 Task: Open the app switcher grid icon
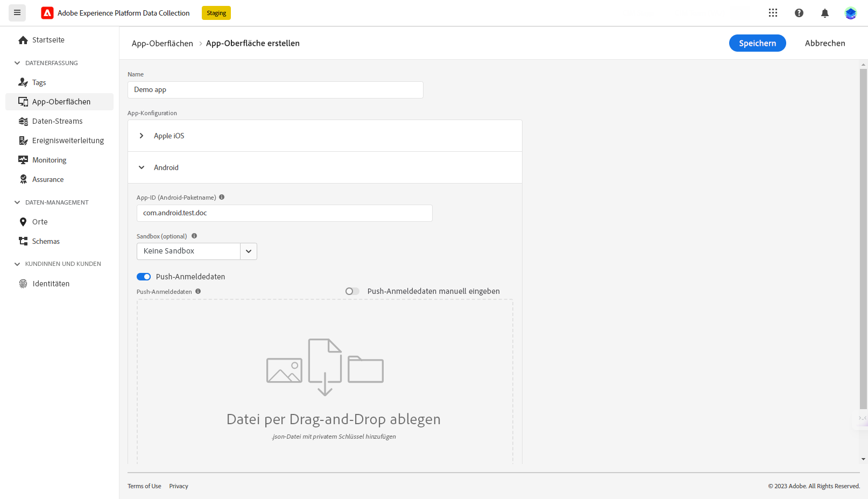click(x=773, y=13)
